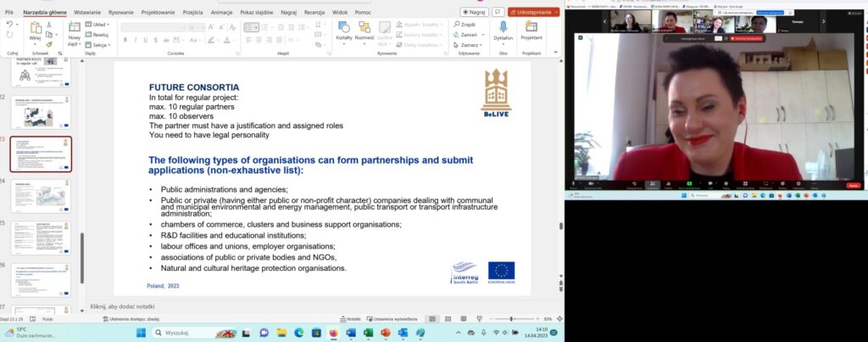Open the Windows Start menu
868x342 pixels.
[142, 333]
